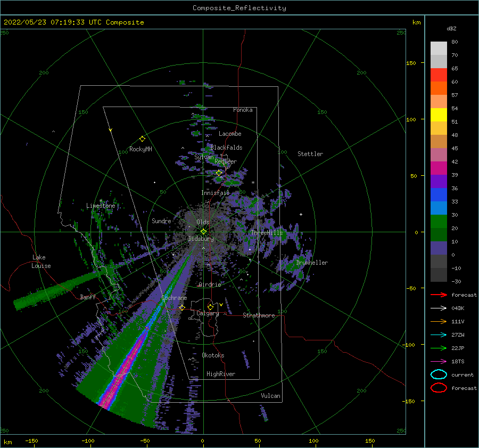Click the Banff town label
This screenshot has height=448, width=479.
[x=88, y=297]
